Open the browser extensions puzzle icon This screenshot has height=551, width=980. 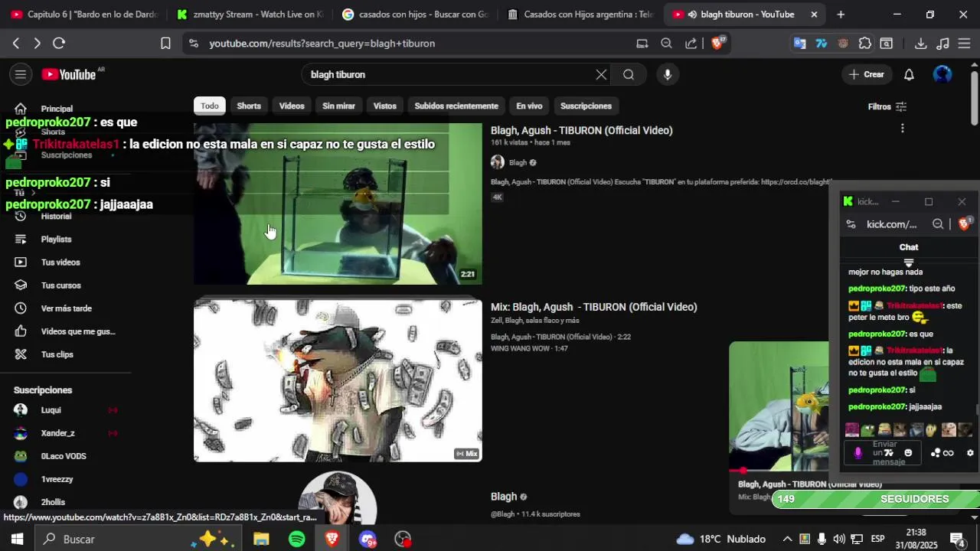[864, 44]
